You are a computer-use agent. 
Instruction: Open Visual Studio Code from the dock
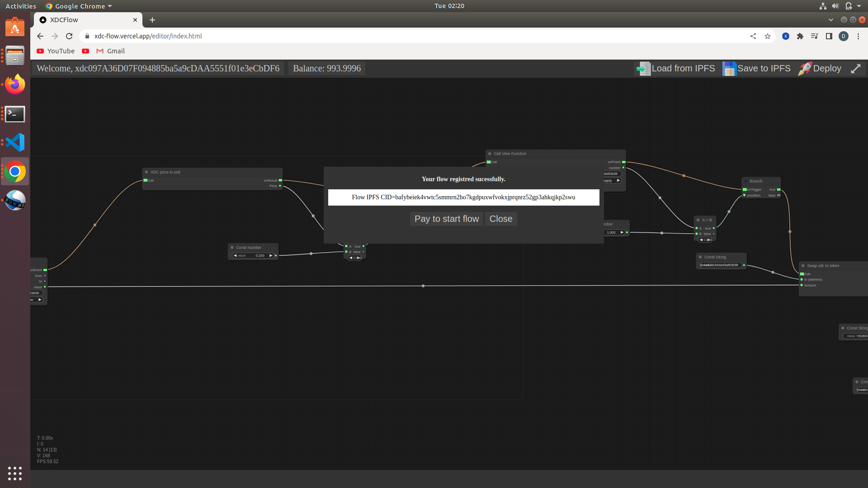[x=15, y=142]
